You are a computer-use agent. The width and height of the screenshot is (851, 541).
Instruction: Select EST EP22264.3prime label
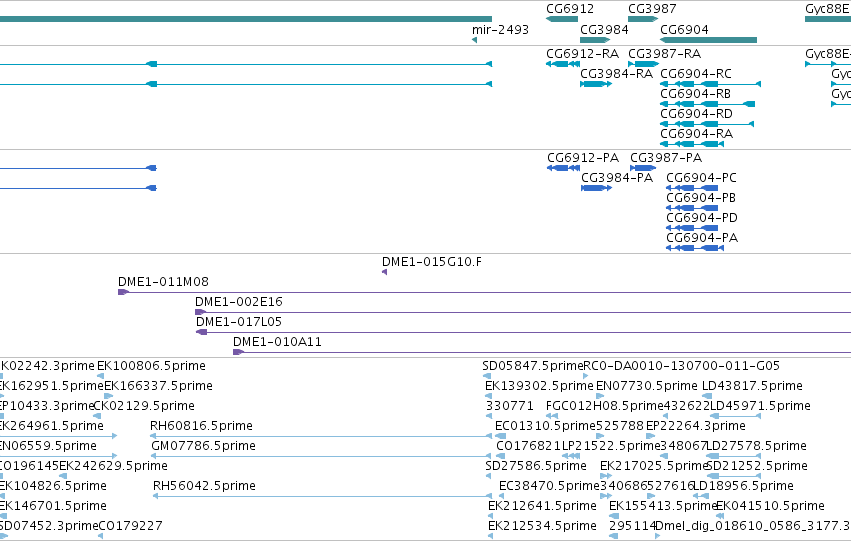pos(696,427)
